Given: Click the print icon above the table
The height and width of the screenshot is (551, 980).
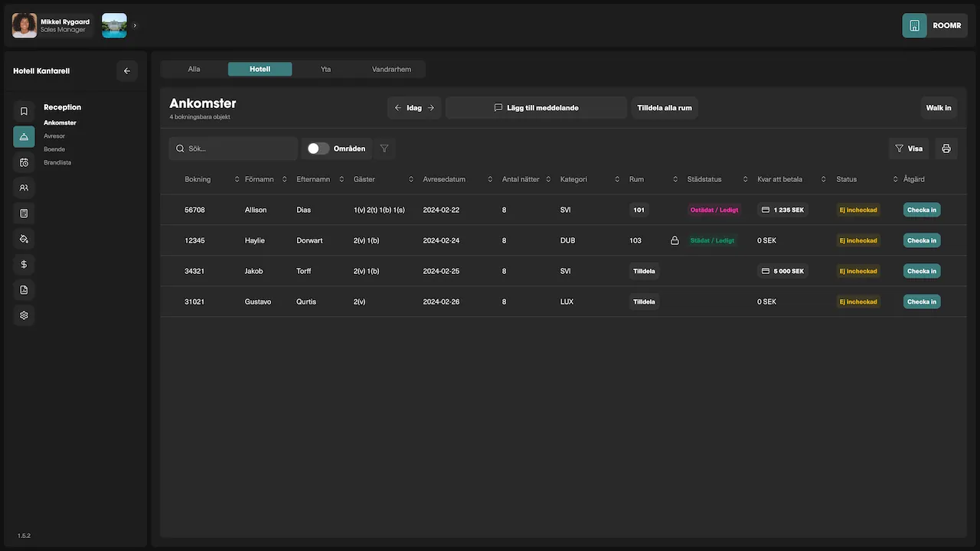Looking at the screenshot, I should 946,148.
